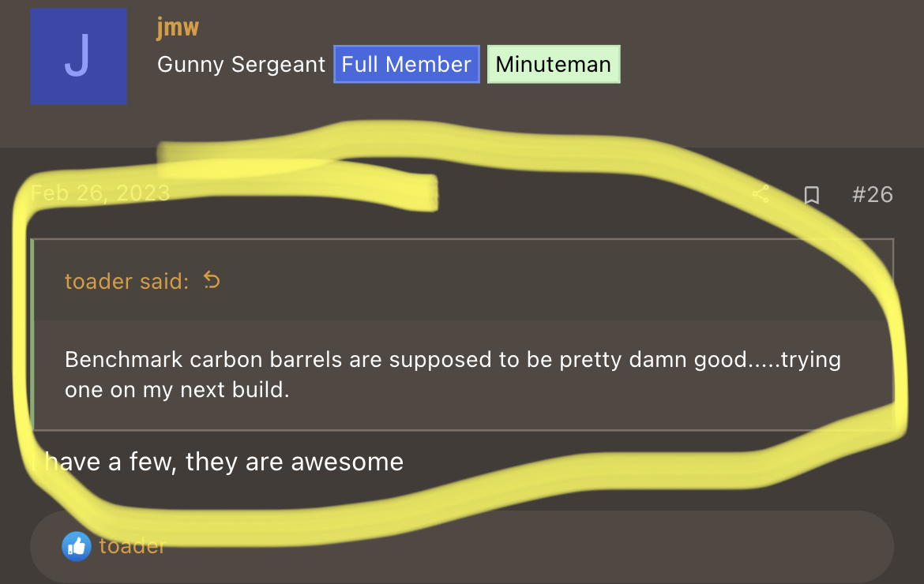The image size is (924, 584).
Task: Open the #26 post permalink
Action: (872, 194)
